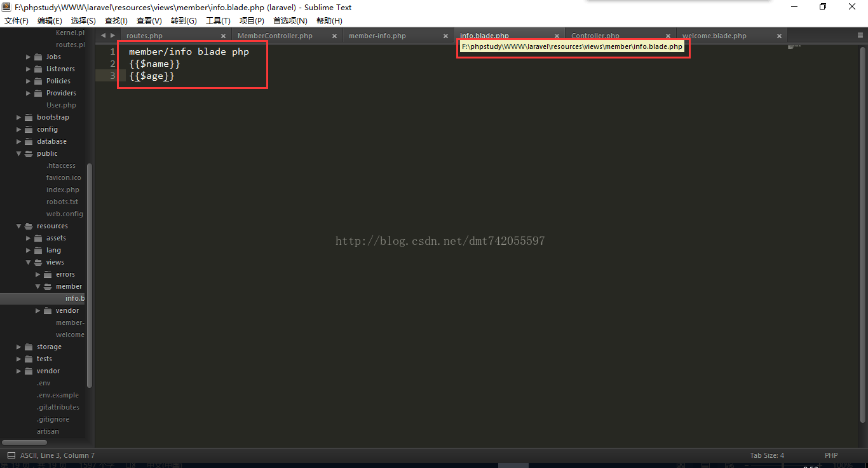Go to previous tab with left arrow
This screenshot has height=468, width=868.
tap(103, 36)
